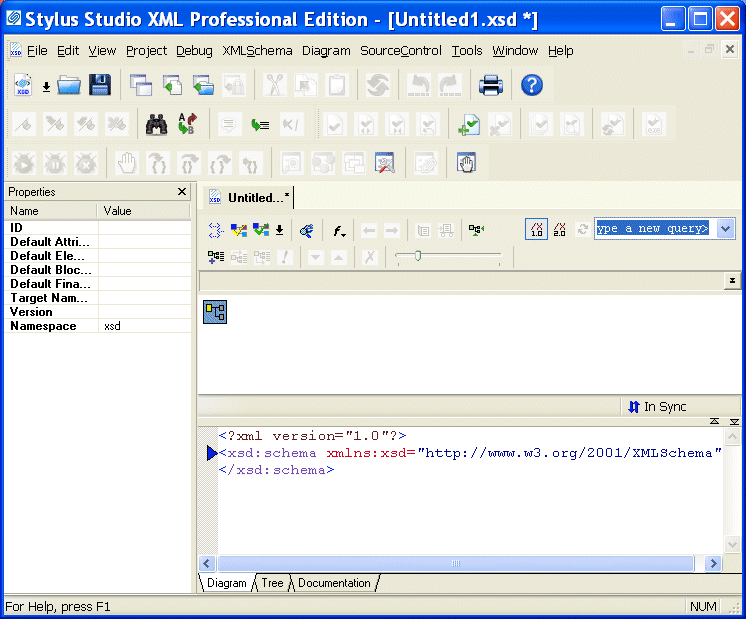The width and height of the screenshot is (746, 619).
Task: Close the Properties panel
Action: pyautogui.click(x=182, y=191)
